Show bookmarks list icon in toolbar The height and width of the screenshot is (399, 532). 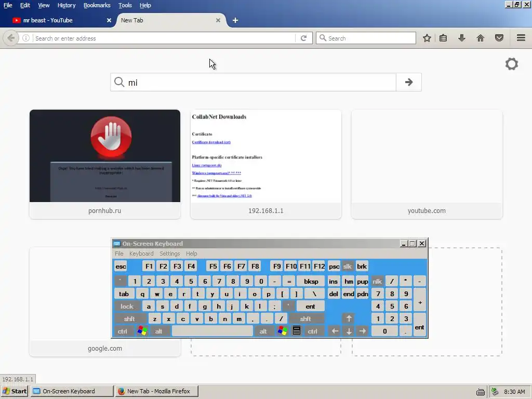443,38
